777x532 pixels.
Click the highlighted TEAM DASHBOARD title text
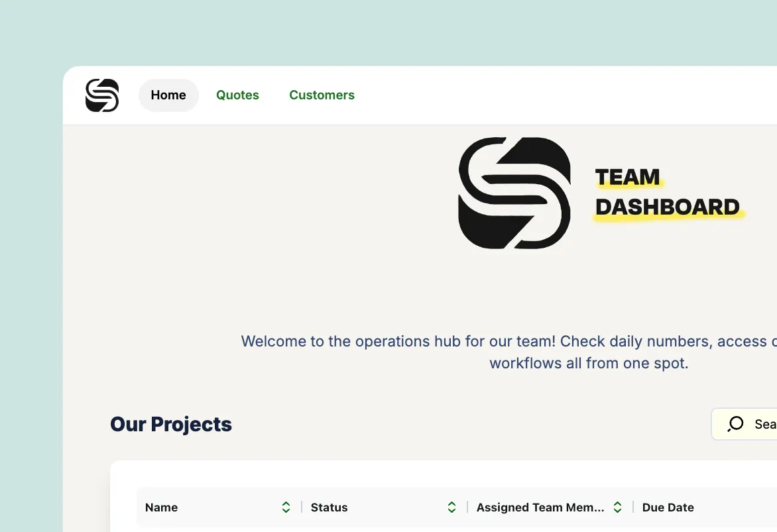tap(666, 192)
